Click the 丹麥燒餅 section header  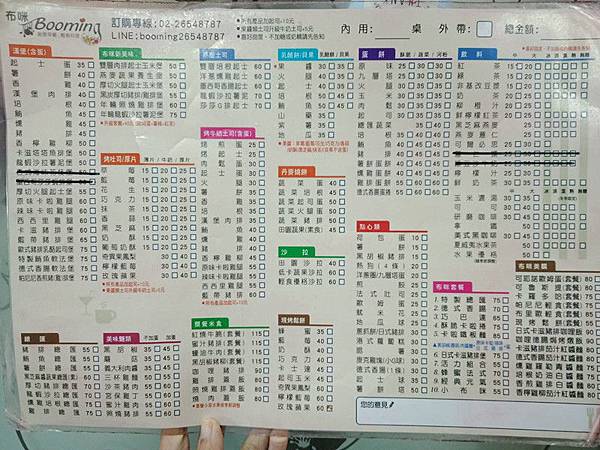(x=297, y=171)
